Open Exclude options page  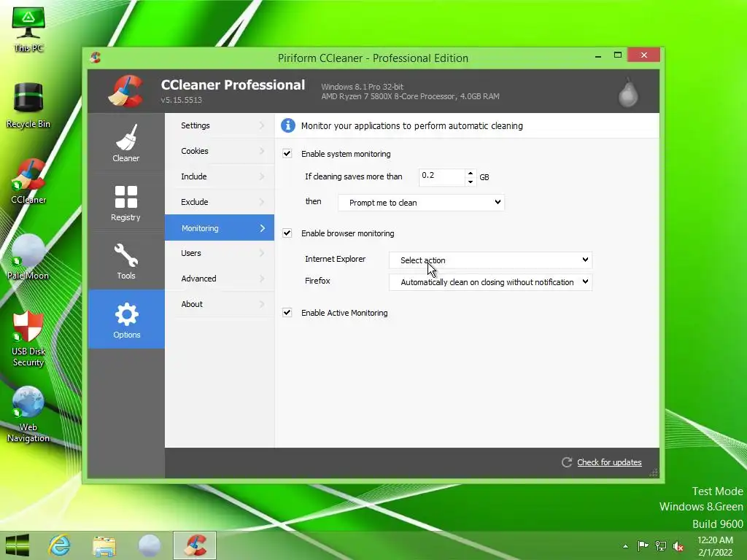[220, 202]
